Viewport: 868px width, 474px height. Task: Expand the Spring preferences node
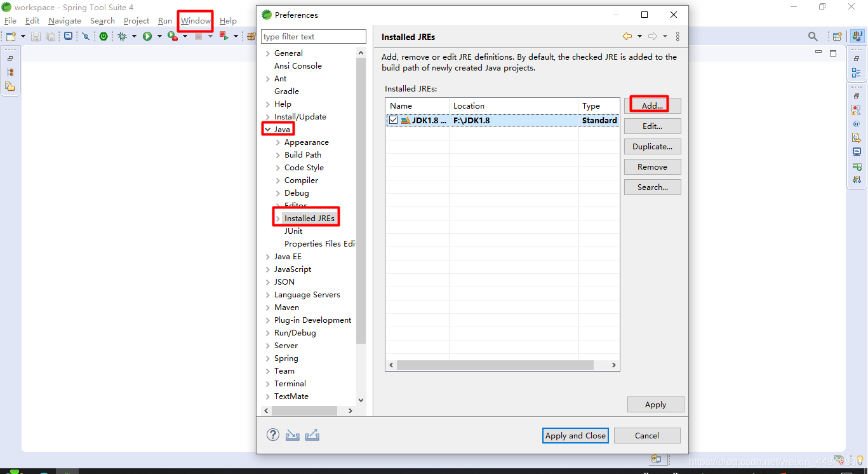click(x=268, y=358)
